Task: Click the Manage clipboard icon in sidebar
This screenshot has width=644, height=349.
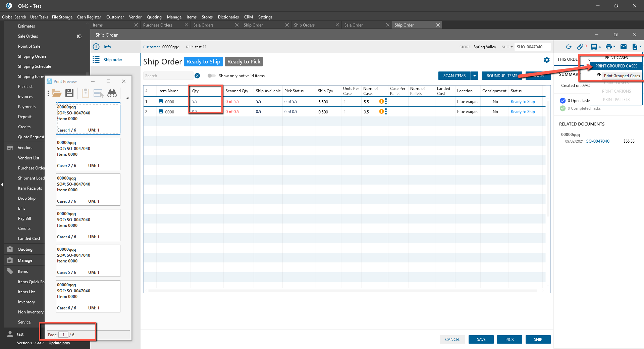Action: [10, 260]
